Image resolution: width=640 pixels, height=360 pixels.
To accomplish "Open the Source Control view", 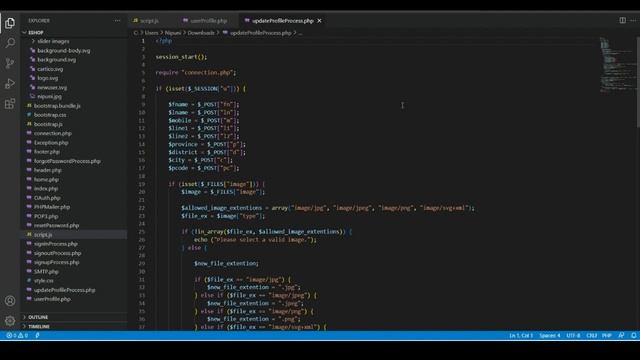I will coord(10,63).
